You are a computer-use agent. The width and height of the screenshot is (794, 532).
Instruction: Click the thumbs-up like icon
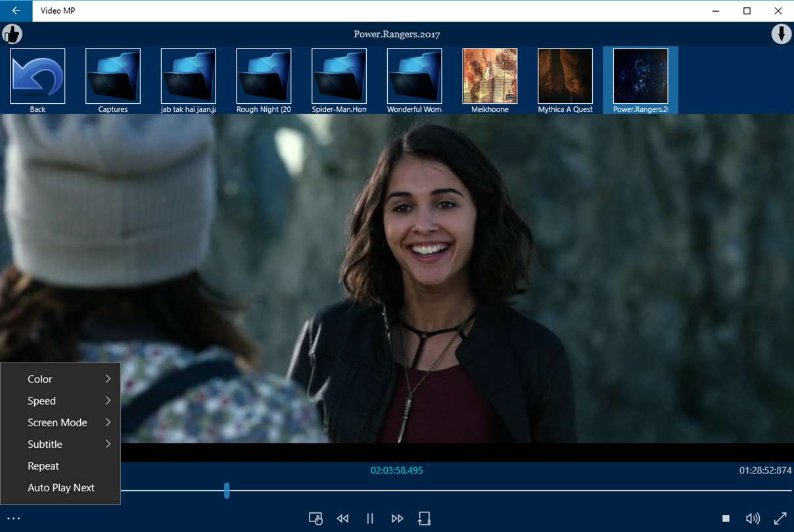point(12,33)
